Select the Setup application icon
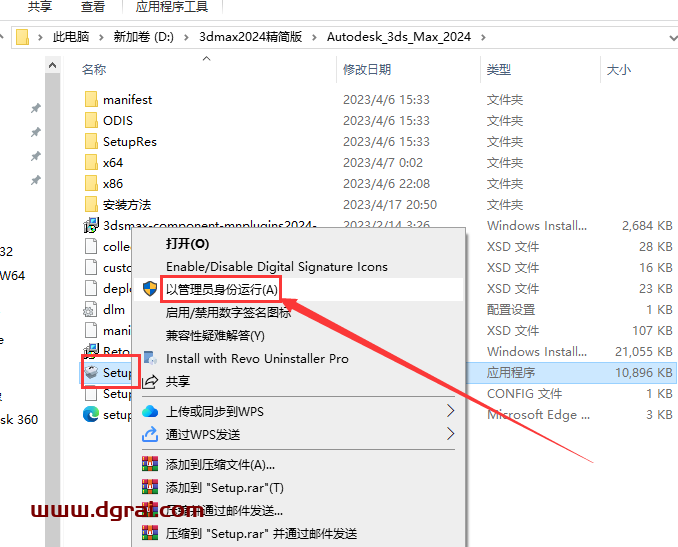The height and width of the screenshot is (547, 678). [91, 372]
